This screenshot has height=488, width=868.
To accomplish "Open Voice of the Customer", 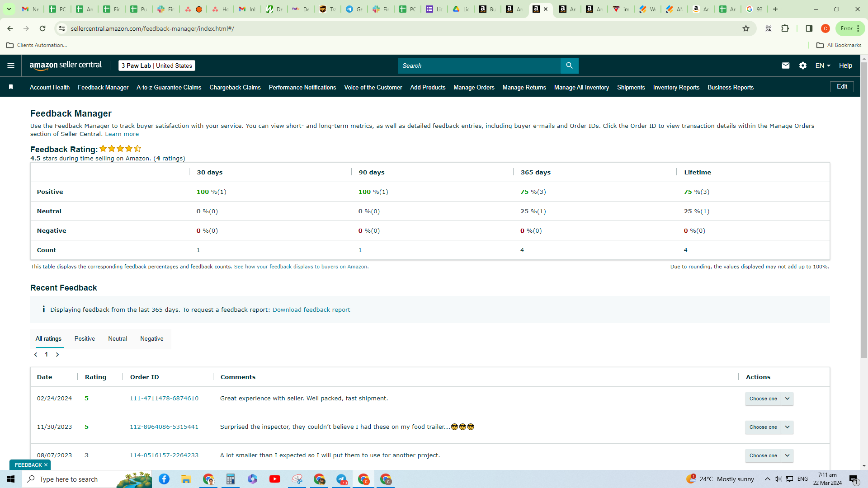I will pyautogui.click(x=373, y=87).
